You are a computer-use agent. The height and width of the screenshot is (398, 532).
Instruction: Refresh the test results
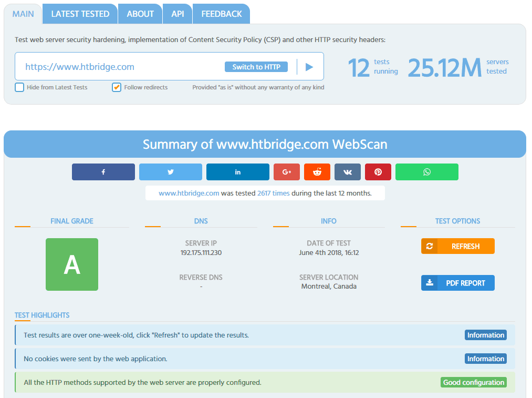pyautogui.click(x=458, y=246)
